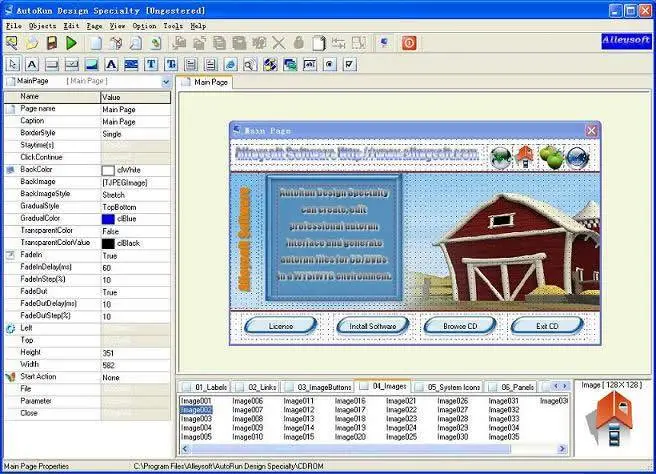
Task: Select the image object tool with landscape
Action: coord(92,64)
